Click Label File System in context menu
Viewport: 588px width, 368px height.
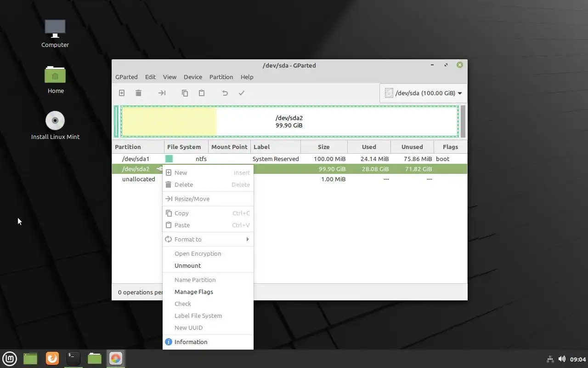(x=208, y=316)
